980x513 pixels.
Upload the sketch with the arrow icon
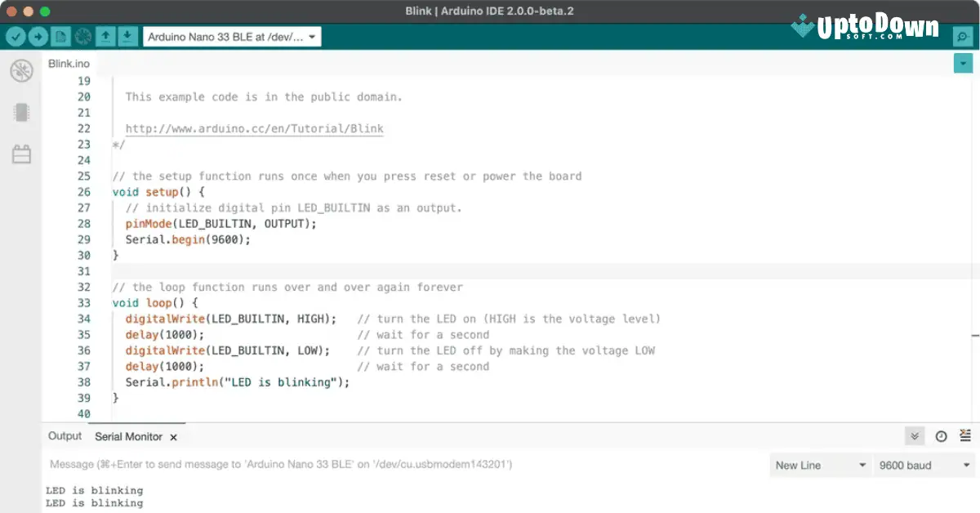pos(38,36)
